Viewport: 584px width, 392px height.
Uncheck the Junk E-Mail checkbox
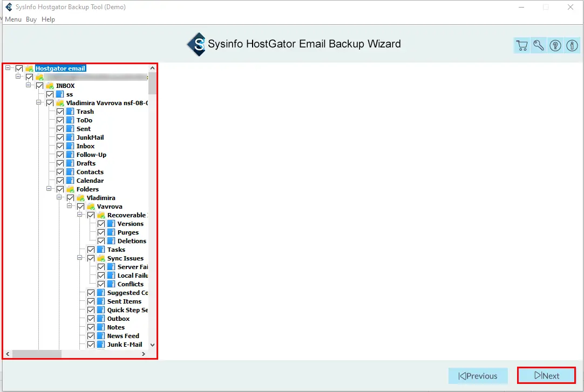(x=91, y=345)
